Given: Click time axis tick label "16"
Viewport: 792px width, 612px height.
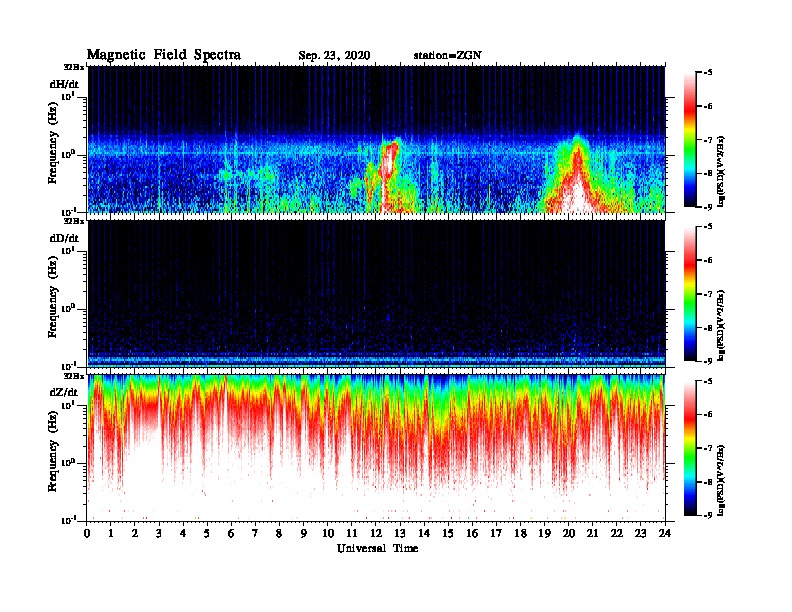Looking at the screenshot, I should click(x=472, y=534).
